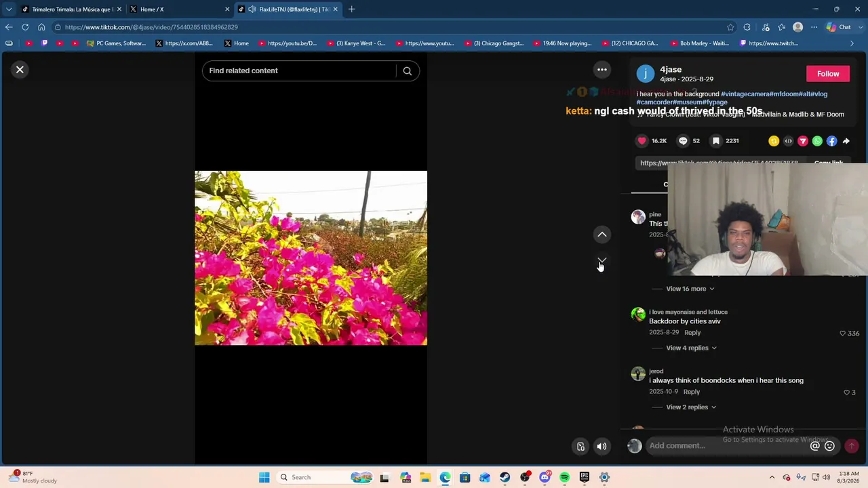This screenshot has height=488, width=868.
Task: Open Spotify from the taskbar
Action: tap(564, 477)
